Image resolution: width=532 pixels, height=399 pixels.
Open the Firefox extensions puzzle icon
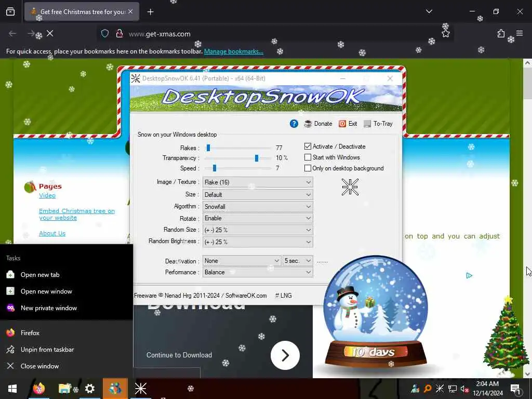(x=501, y=33)
